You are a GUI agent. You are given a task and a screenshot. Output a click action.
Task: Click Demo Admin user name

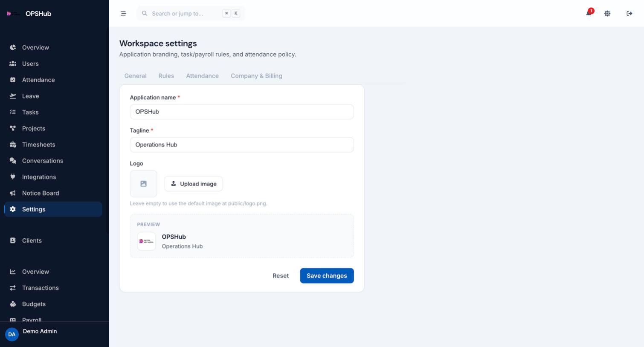coord(40,331)
